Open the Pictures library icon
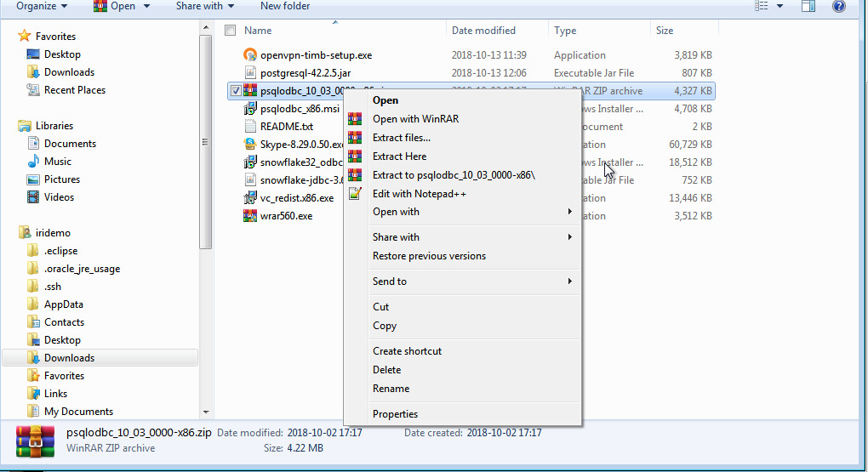The image size is (868, 472). coord(33,179)
